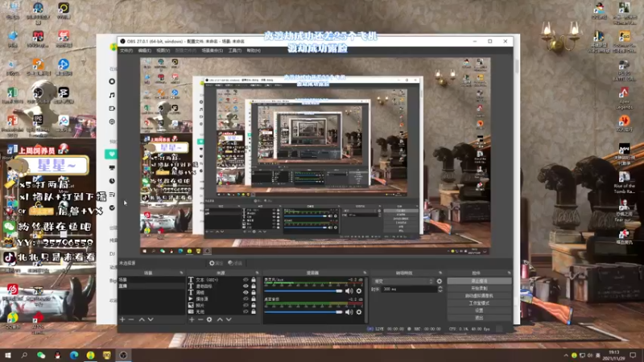Screen dimensions: 644x362
Task: Remove the selected source with the minus icon
Action: pyautogui.click(x=200, y=319)
